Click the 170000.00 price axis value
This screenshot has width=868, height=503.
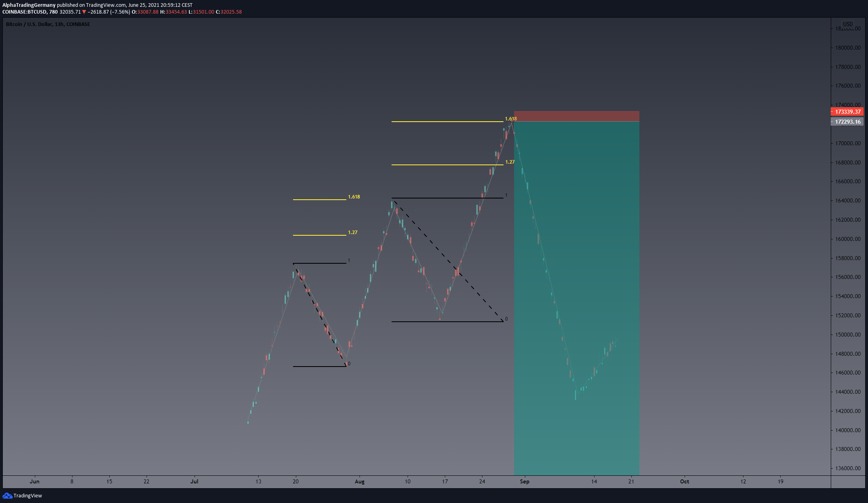pyautogui.click(x=848, y=143)
